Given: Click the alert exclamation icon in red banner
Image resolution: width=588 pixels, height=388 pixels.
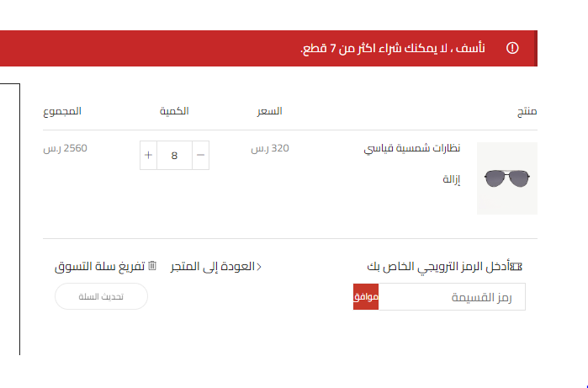Looking at the screenshot, I should tap(512, 48).
